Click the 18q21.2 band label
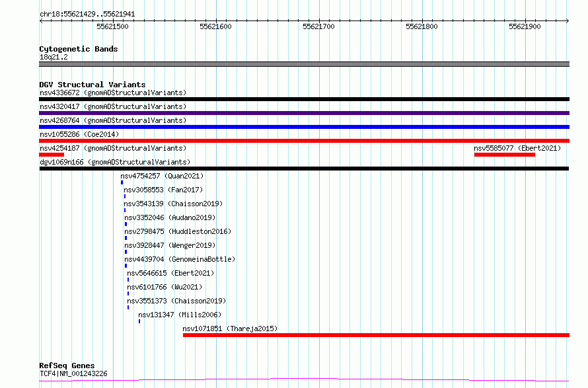This screenshot has width=588, height=388. tap(54, 57)
